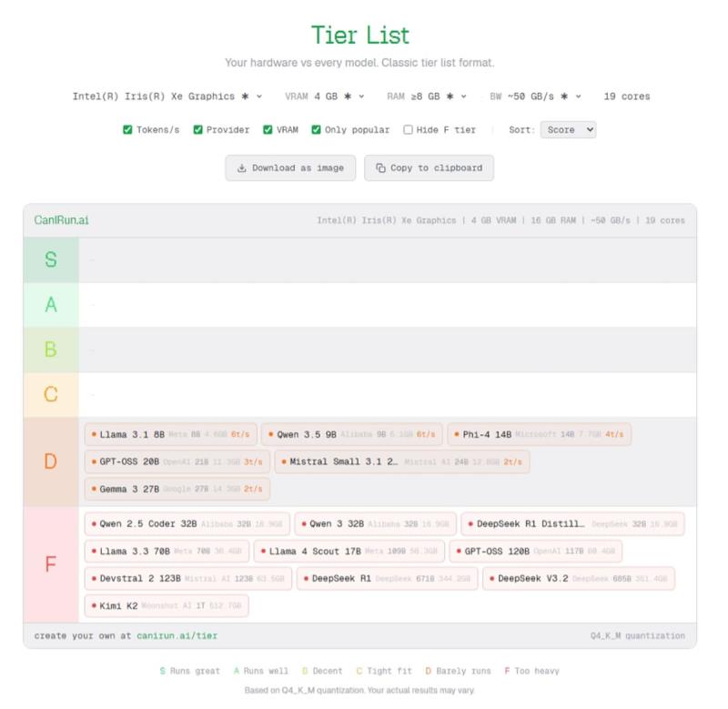The height and width of the screenshot is (709, 728).
Task: Enable the Hide F tier checkbox
Action: [x=409, y=130]
